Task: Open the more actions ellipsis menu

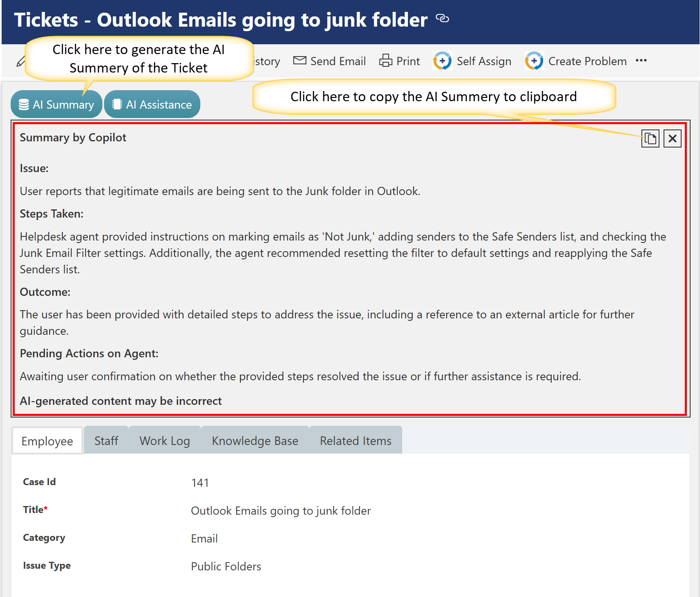Action: (x=641, y=61)
